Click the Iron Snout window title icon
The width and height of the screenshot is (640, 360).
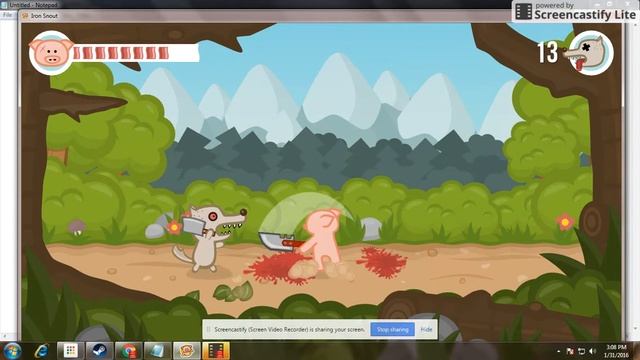pos(25,16)
